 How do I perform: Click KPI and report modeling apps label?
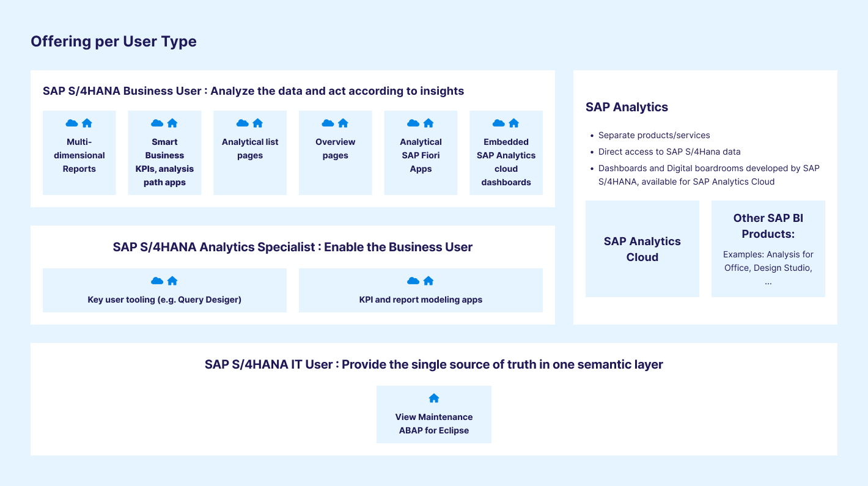click(421, 300)
